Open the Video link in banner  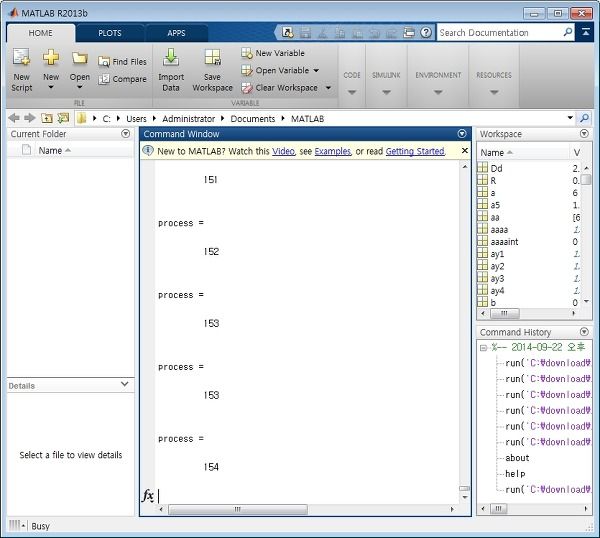point(283,151)
